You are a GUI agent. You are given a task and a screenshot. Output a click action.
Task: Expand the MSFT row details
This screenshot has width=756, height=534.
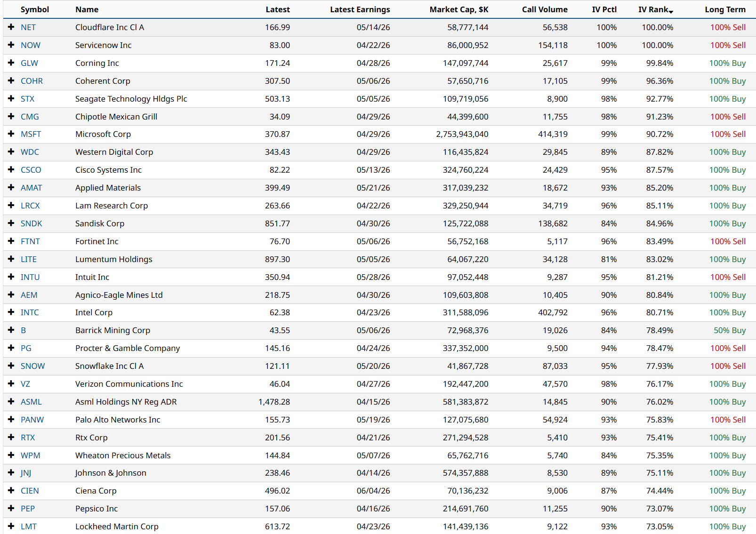click(11, 134)
